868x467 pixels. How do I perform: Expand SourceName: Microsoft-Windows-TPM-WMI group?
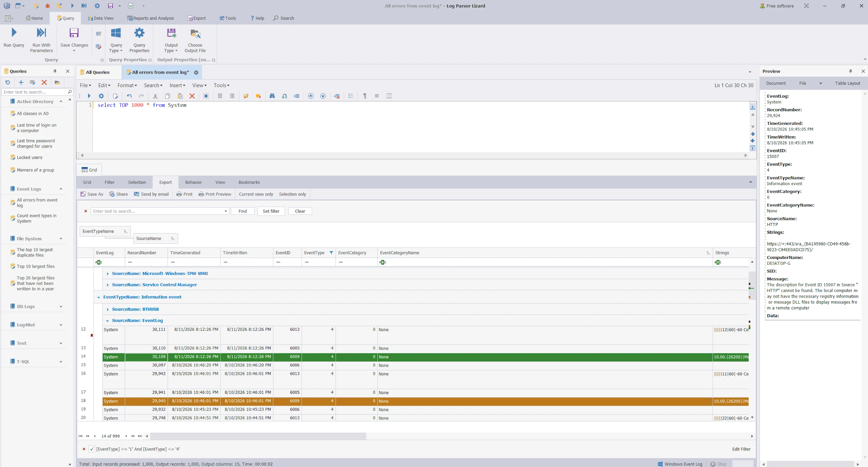108,273
